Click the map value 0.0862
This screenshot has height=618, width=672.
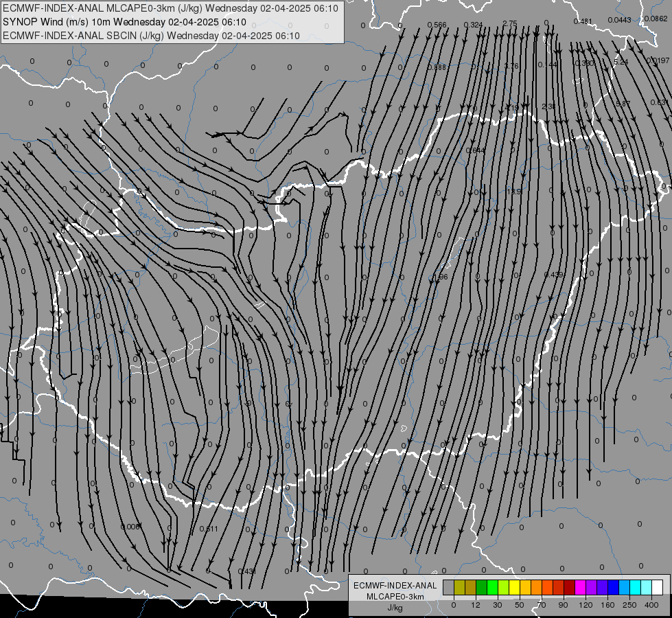[x=656, y=19]
